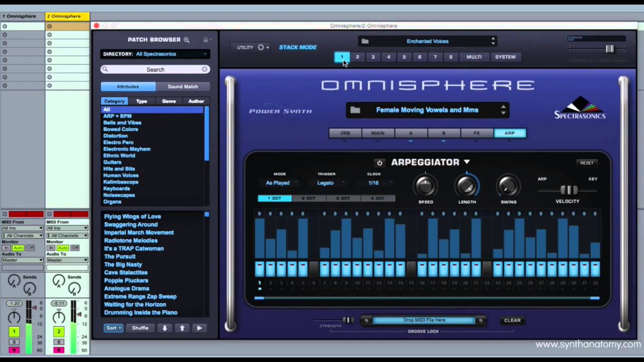
Task: Select the previous patch with the up arrow
Action: click(x=182, y=328)
